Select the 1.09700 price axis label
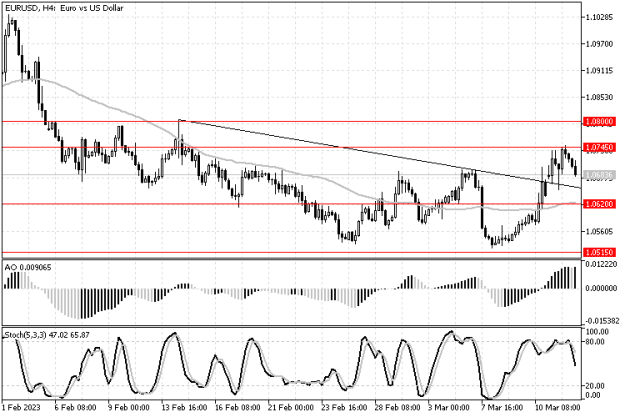This screenshot has width=625, height=417. tap(599, 44)
